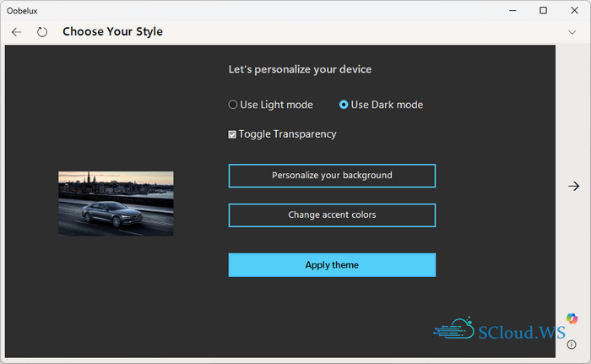Click the info icon at bottom right
The image size is (591, 364).
pos(572,345)
